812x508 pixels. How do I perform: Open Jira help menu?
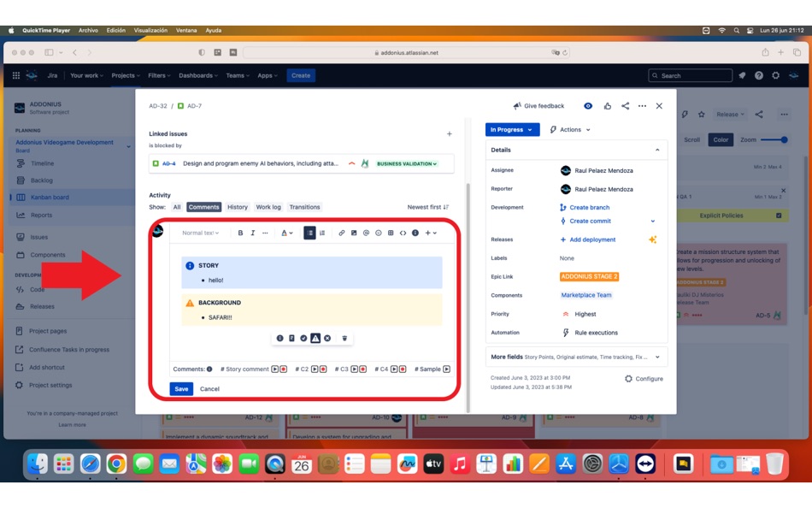(759, 75)
